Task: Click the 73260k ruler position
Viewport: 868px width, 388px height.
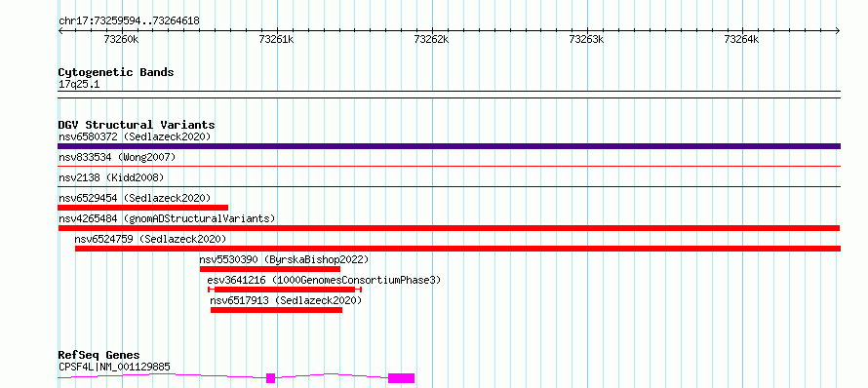Action: [x=121, y=39]
